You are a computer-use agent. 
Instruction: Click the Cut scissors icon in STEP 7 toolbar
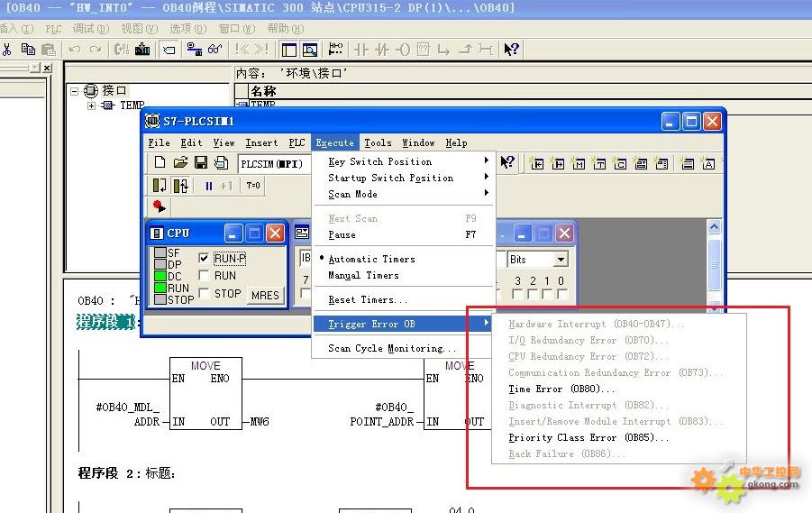(6, 50)
